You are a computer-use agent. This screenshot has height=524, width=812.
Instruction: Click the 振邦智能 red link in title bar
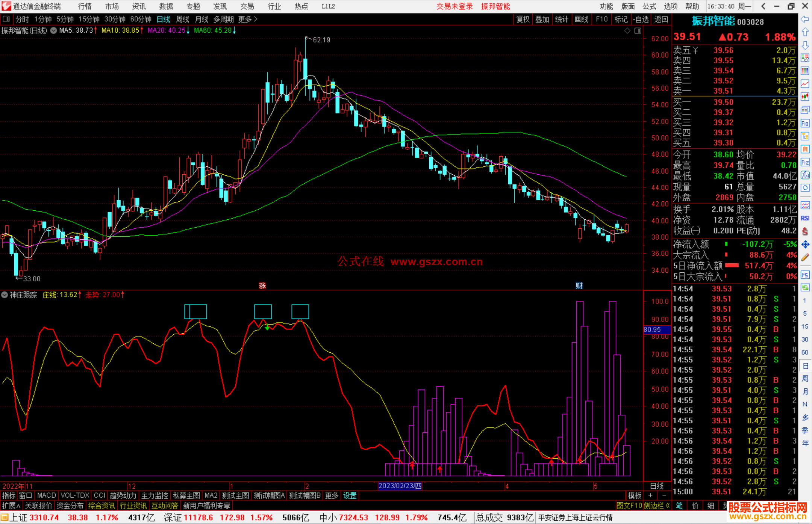coord(495,6)
